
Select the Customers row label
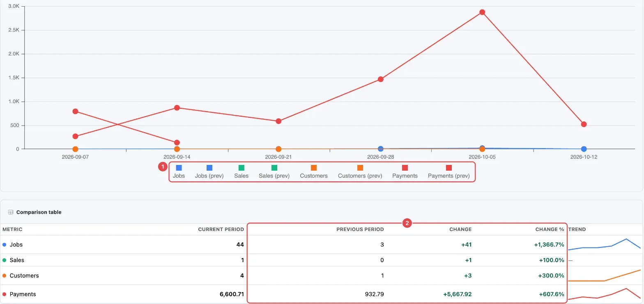24,276
